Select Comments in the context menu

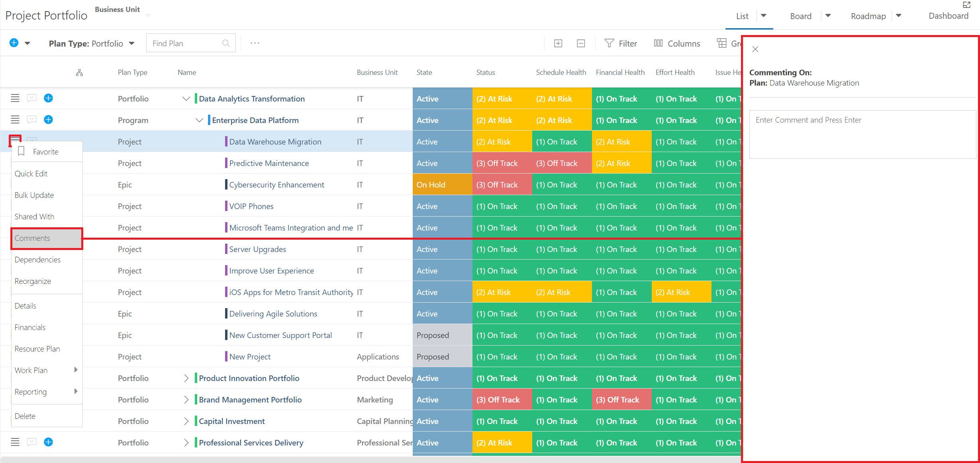pos(47,238)
